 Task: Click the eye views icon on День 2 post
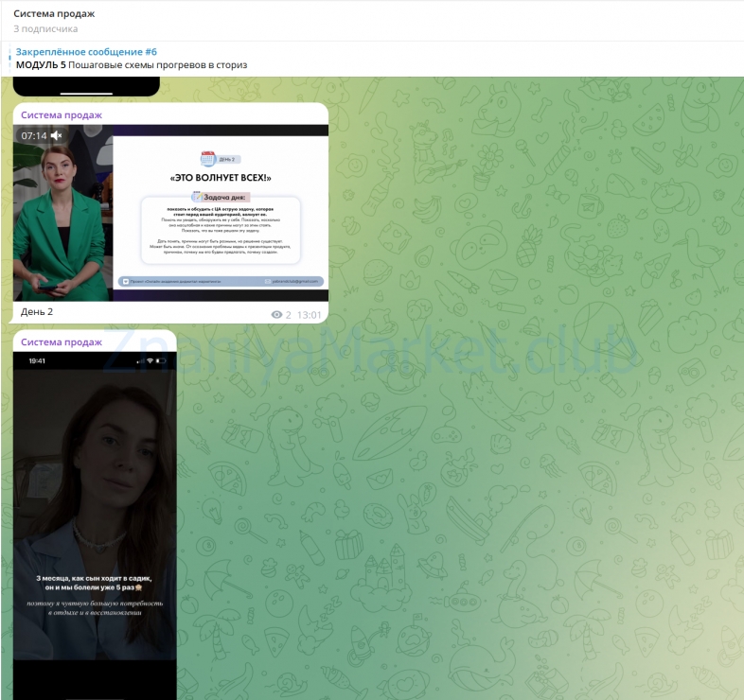point(276,315)
